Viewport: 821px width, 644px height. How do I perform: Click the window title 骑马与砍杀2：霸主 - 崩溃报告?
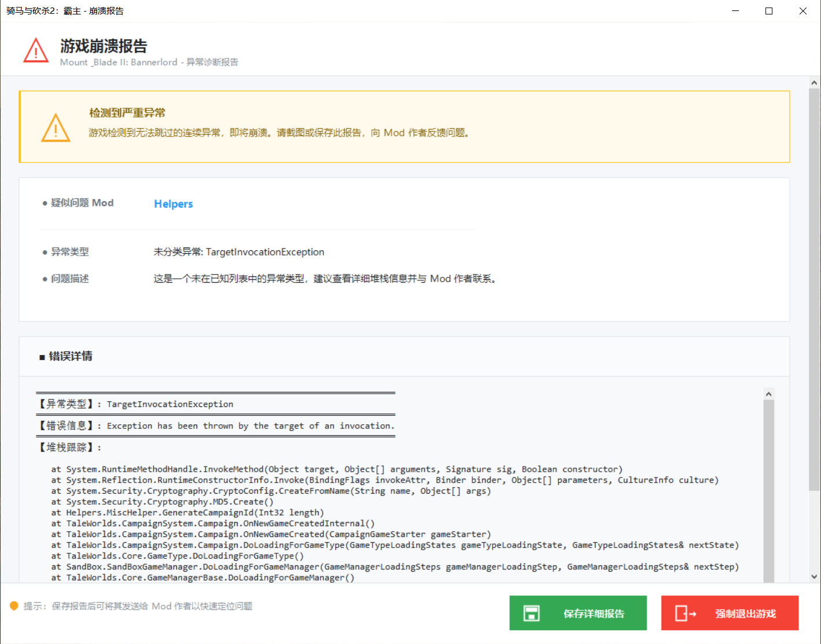(x=65, y=11)
